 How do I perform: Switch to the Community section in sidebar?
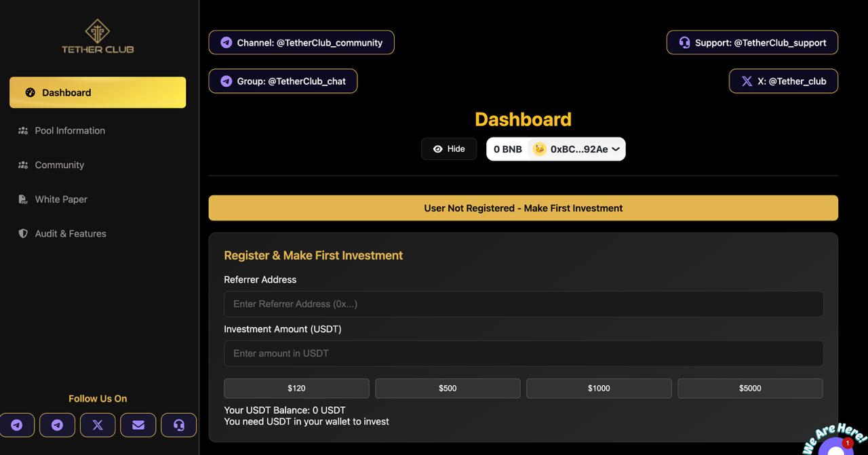coord(60,165)
